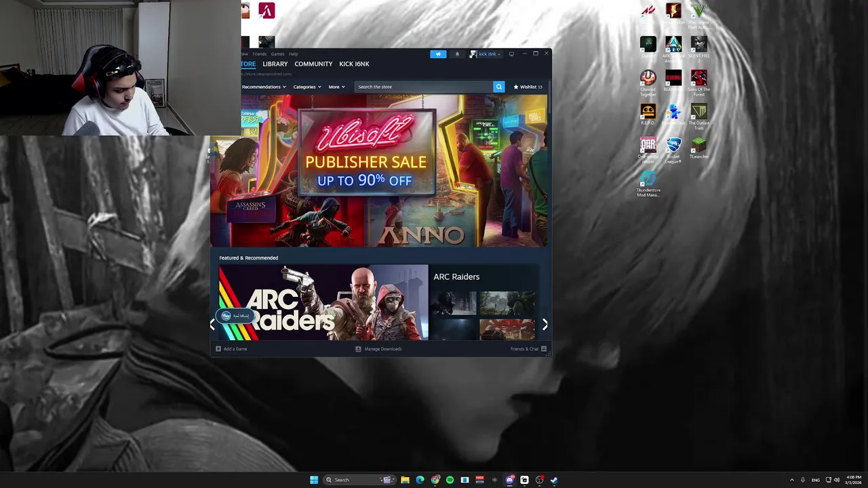Click the ARC Raiders title text

(456, 277)
